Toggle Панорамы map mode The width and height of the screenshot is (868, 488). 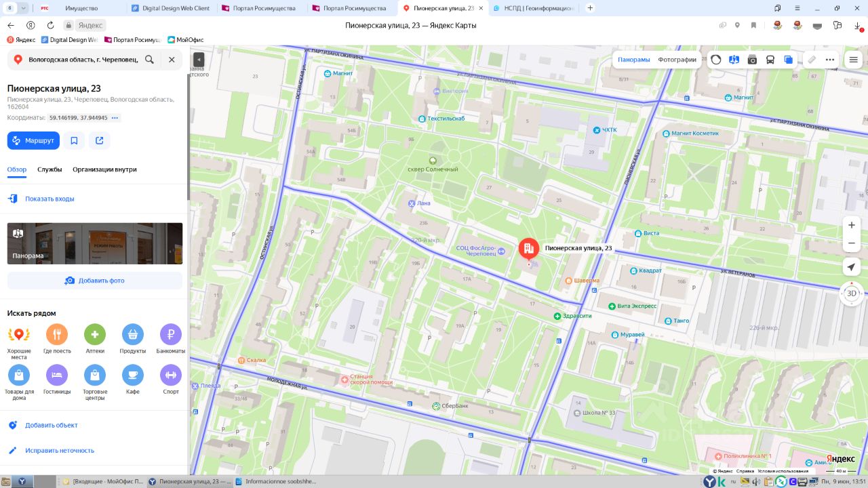634,60
